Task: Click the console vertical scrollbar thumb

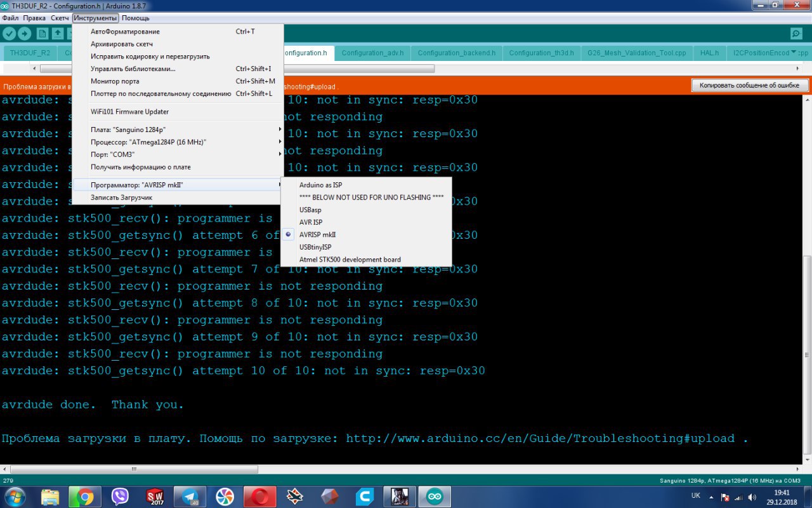Action: tap(807, 356)
